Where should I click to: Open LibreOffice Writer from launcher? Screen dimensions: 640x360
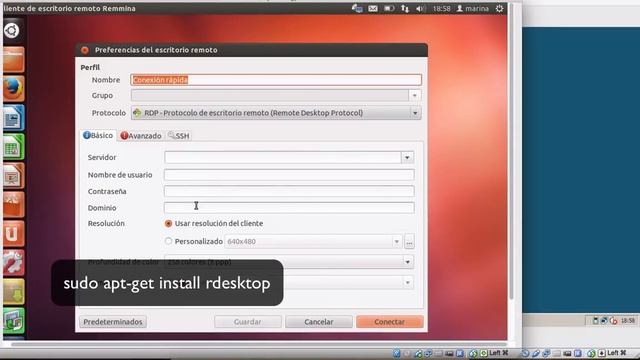[x=13, y=118]
